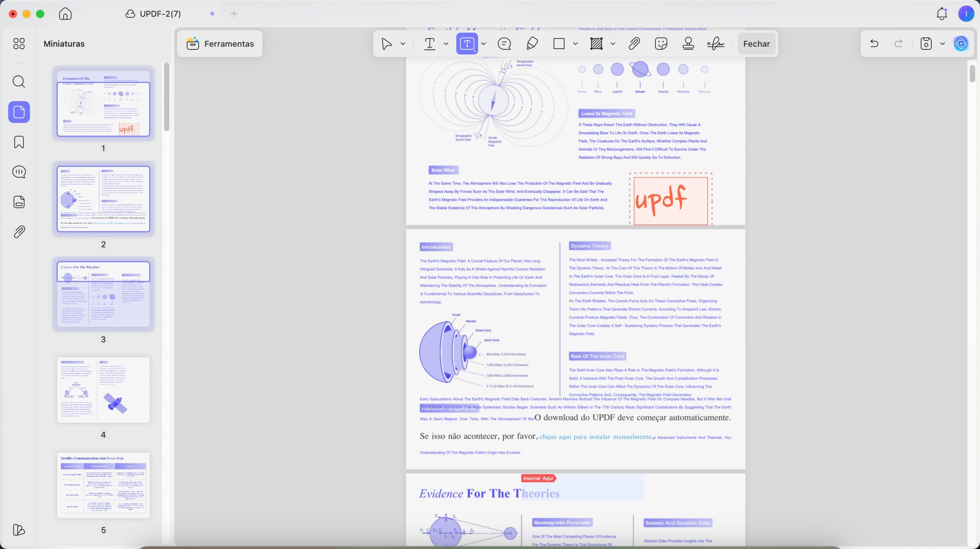
Task: Select the page thumbnails sidebar icon
Action: point(19,112)
